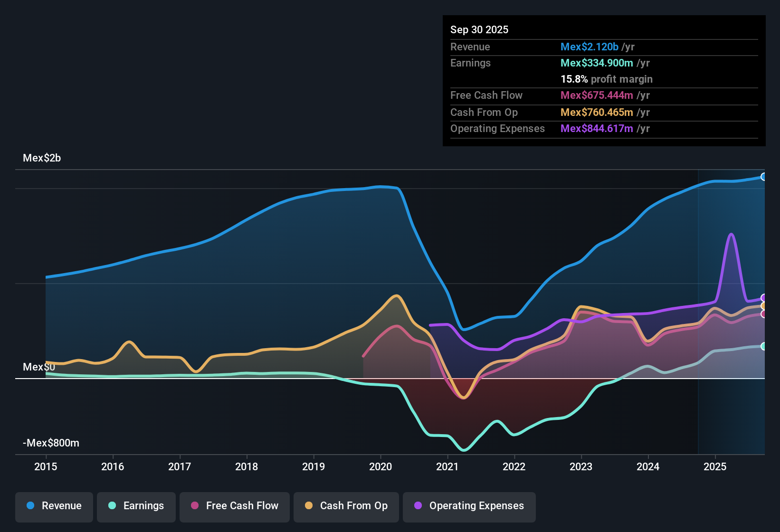The width and height of the screenshot is (780, 532).
Task: Click the orange Cash From Op legend dot
Action: [309, 506]
